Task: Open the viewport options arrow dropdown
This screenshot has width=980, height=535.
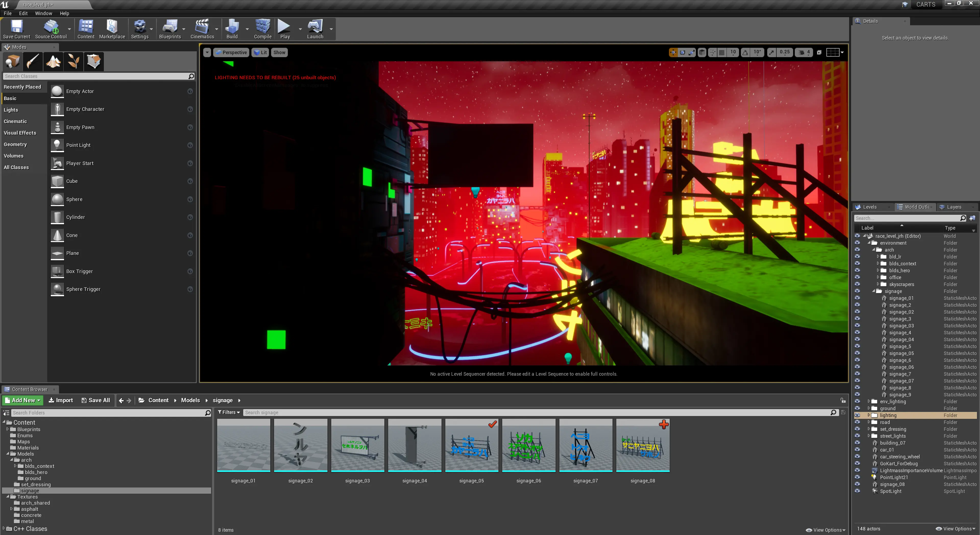Action: (207, 53)
